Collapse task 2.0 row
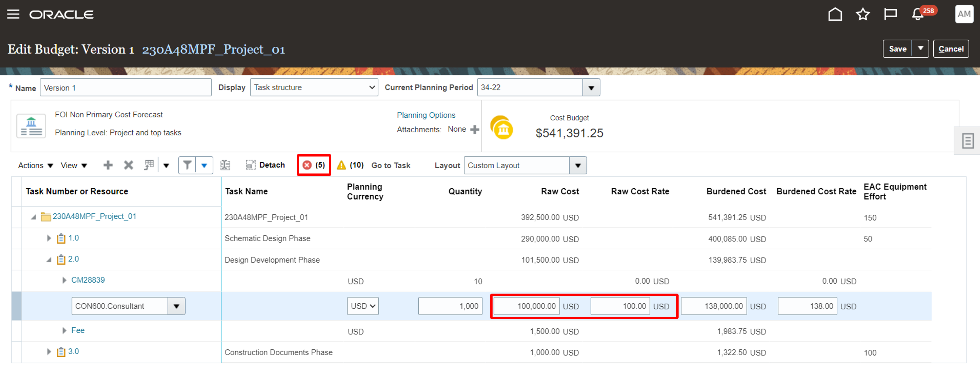980x367 pixels. (x=49, y=260)
